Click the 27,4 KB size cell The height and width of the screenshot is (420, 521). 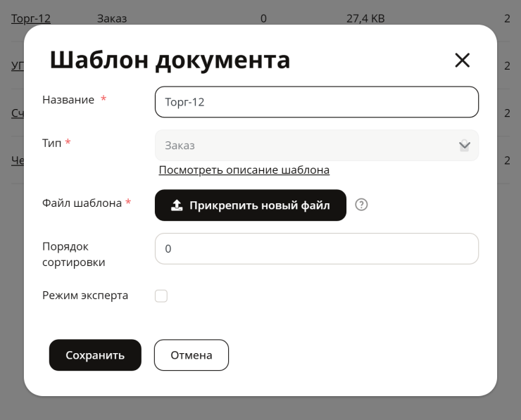pyautogui.click(x=365, y=18)
